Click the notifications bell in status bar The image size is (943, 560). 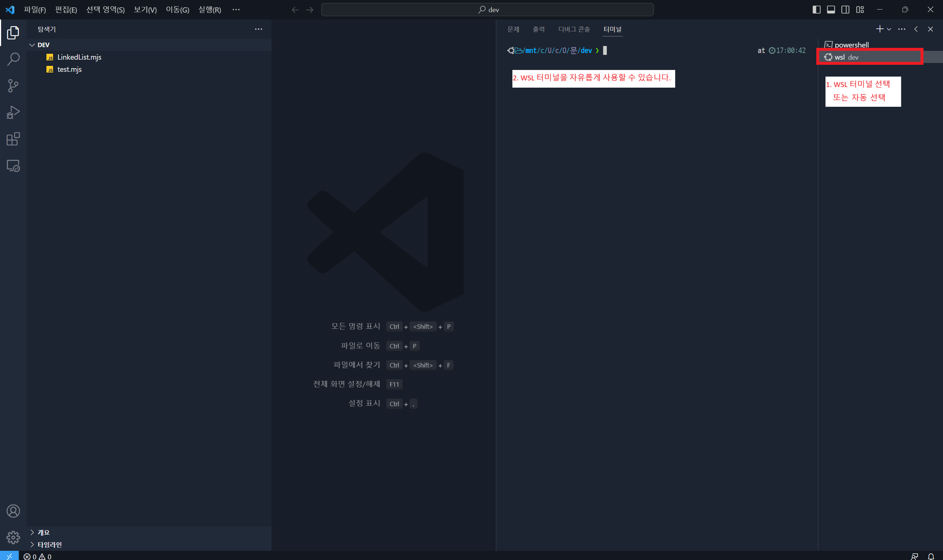pos(931,556)
